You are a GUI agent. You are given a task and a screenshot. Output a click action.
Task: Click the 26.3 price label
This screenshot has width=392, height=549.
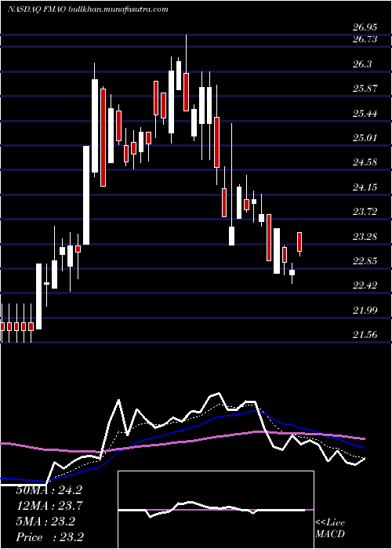[362, 64]
